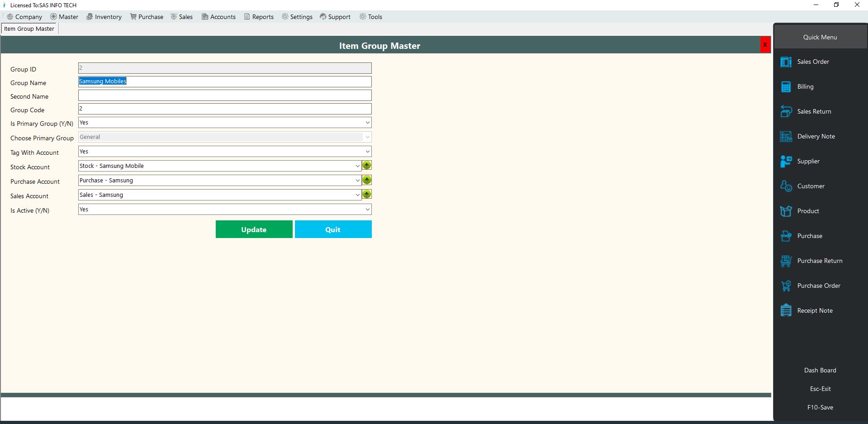The width and height of the screenshot is (868, 424).
Task: Open the Receipt Note icon
Action: click(x=786, y=311)
